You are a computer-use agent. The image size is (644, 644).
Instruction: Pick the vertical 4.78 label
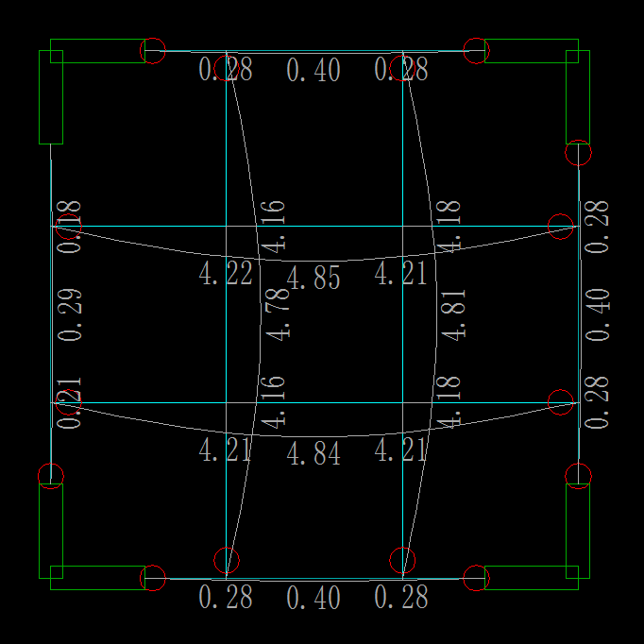[278, 314]
